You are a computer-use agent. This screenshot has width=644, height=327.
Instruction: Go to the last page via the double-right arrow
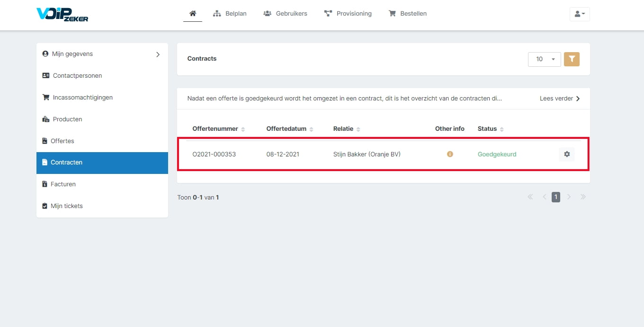point(583,197)
